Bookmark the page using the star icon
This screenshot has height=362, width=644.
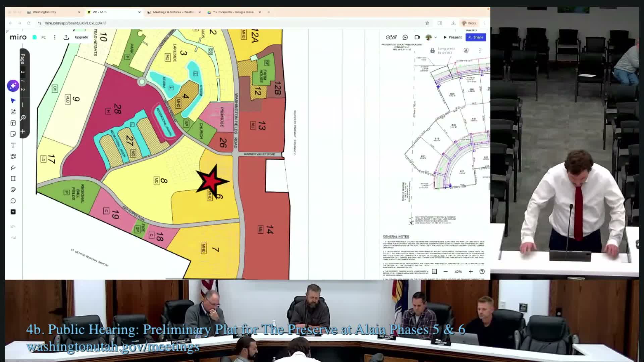tap(427, 23)
